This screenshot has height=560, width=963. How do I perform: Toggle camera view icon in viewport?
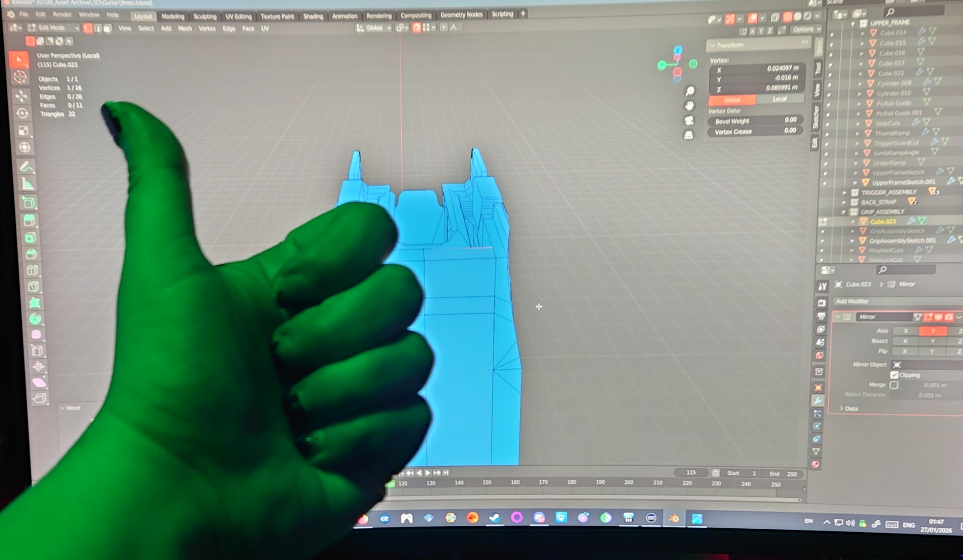point(690,120)
